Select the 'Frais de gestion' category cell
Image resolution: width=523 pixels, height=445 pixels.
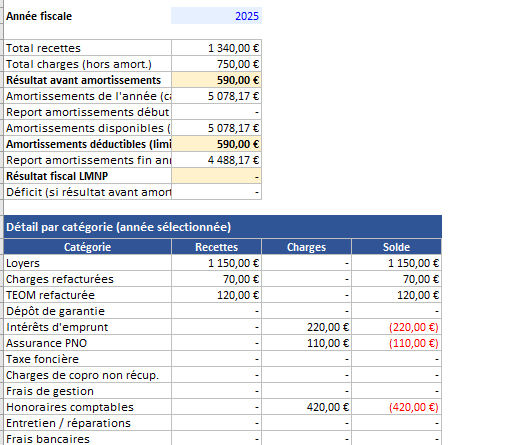[88, 391]
